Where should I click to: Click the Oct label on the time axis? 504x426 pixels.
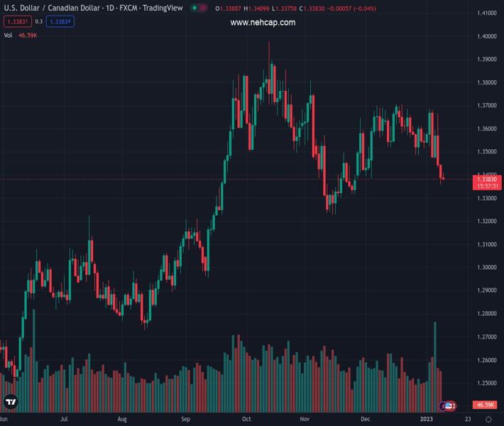[246, 420]
